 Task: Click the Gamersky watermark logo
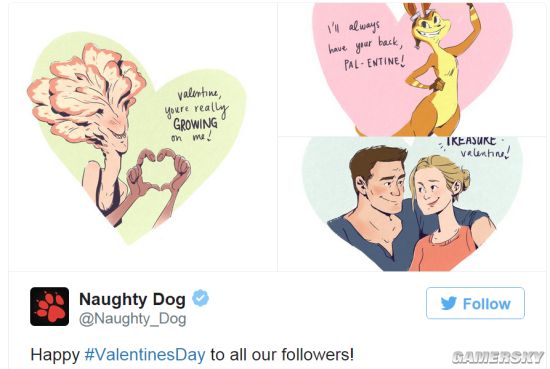click(498, 357)
